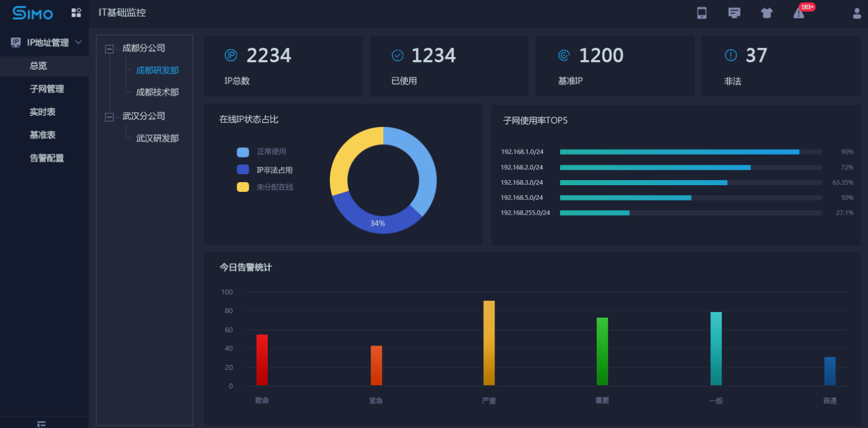Toggle IP非法占用 legend item

coord(265,170)
